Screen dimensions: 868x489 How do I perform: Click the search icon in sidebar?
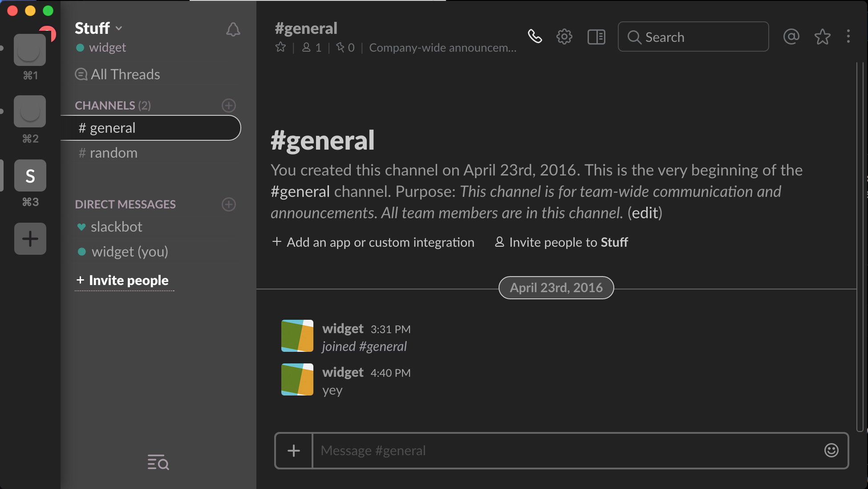(x=158, y=462)
